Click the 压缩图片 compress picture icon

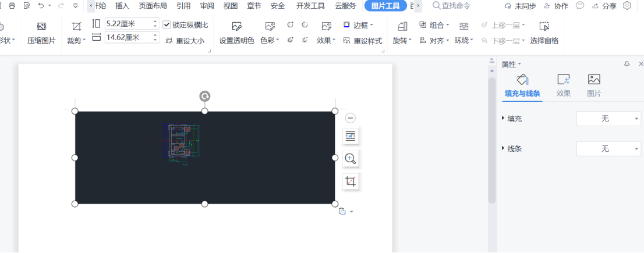click(41, 27)
